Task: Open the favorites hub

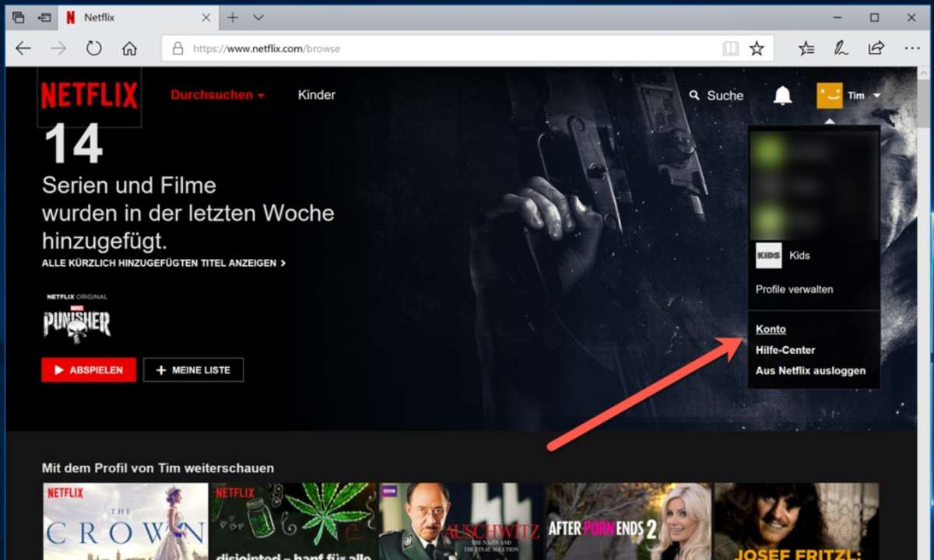Action: 806,48
